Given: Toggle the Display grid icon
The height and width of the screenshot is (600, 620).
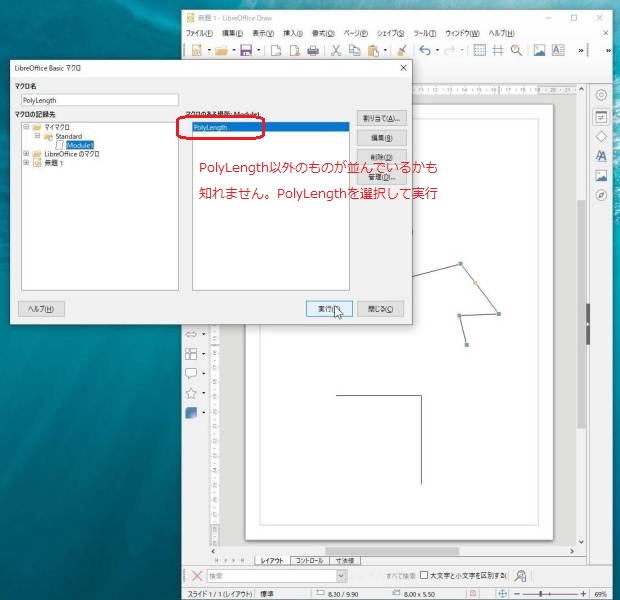Looking at the screenshot, I should pyautogui.click(x=479, y=50).
